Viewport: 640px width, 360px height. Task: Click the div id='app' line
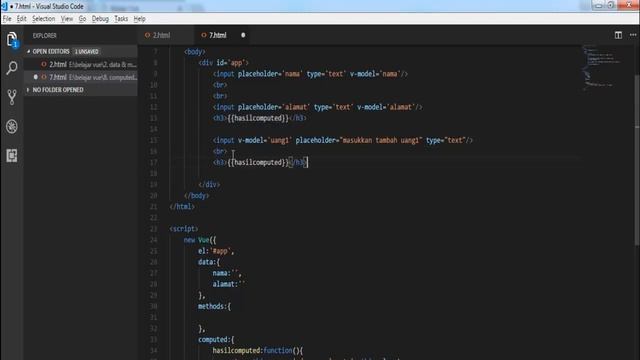224,63
